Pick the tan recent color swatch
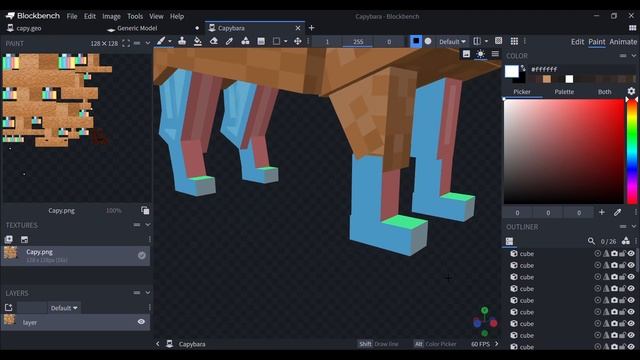The image size is (640, 360). (x=547, y=79)
